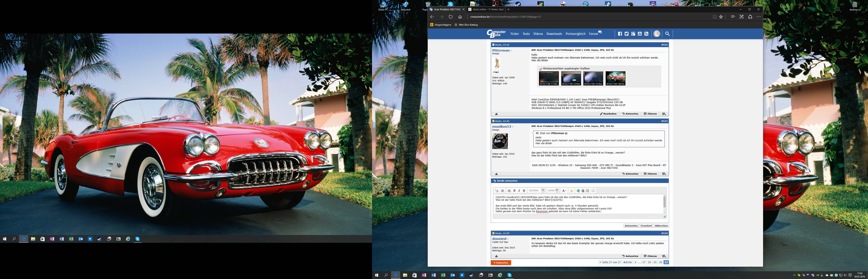Screen dimensions: 868x279
Task: Click the Bold formatting button in reply editor
Action: point(515,191)
